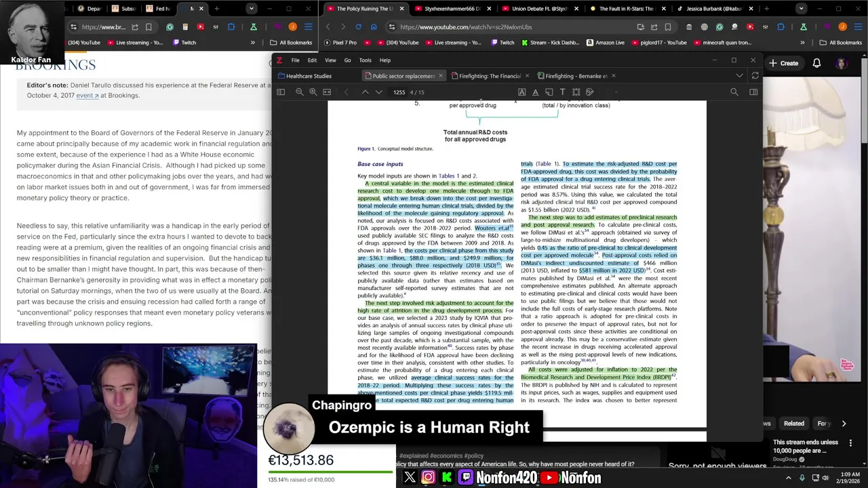Bookmark the YouTube page in address bar
Image resolution: width=868 pixels, height=488 pixels.
668,27
